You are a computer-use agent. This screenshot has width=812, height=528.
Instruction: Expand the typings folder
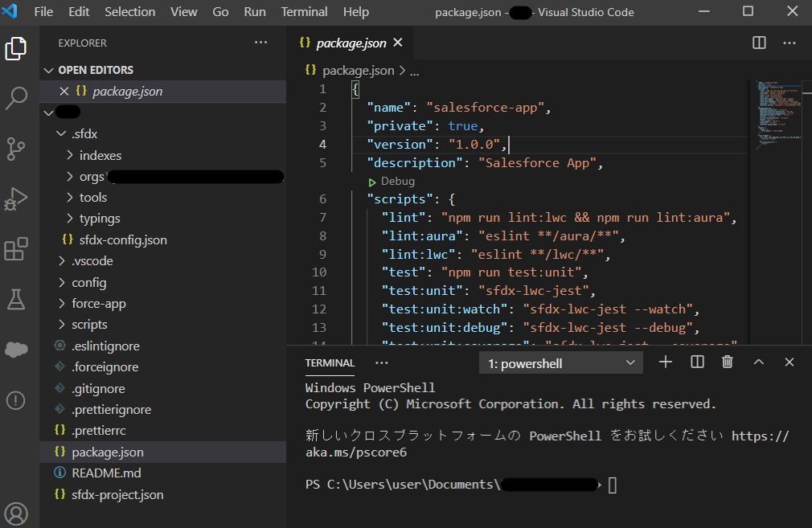70,219
